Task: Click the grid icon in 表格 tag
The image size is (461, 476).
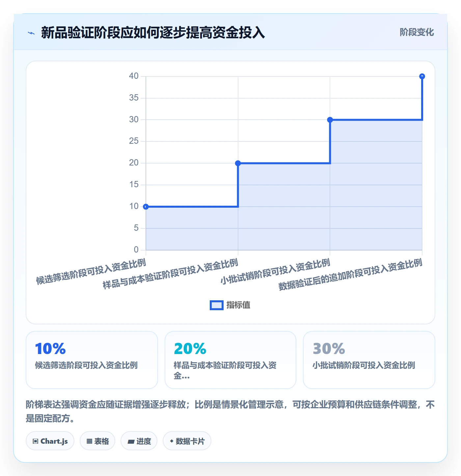Action: pyautogui.click(x=89, y=441)
